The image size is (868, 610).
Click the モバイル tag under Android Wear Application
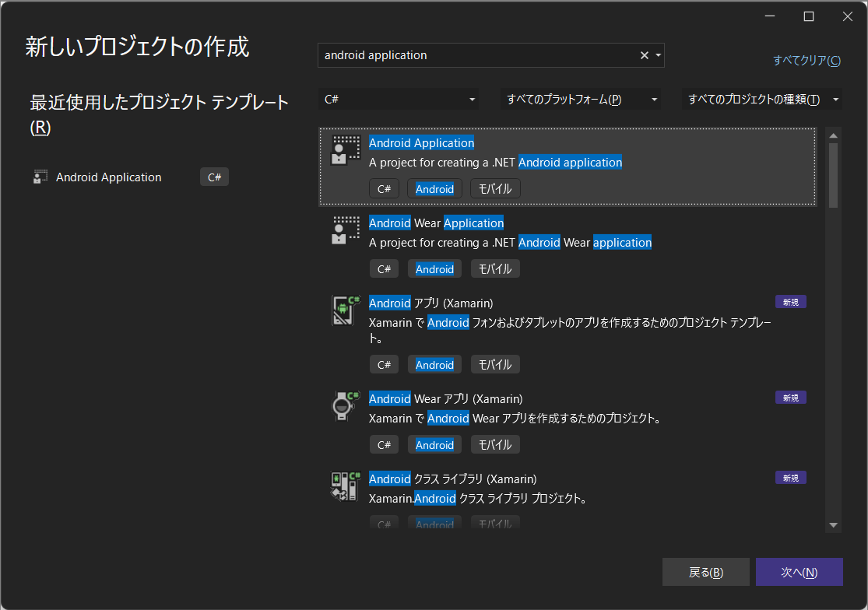(x=495, y=268)
